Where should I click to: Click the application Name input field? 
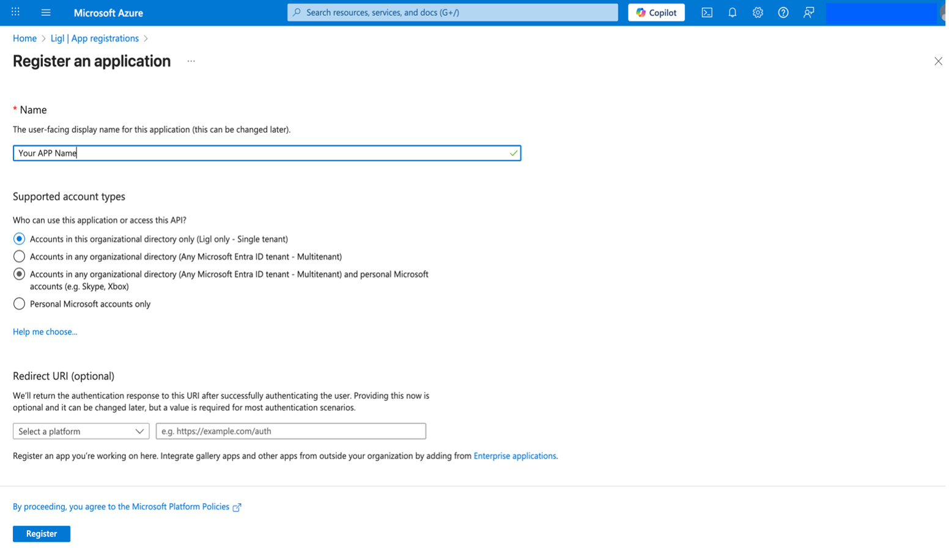(x=267, y=153)
